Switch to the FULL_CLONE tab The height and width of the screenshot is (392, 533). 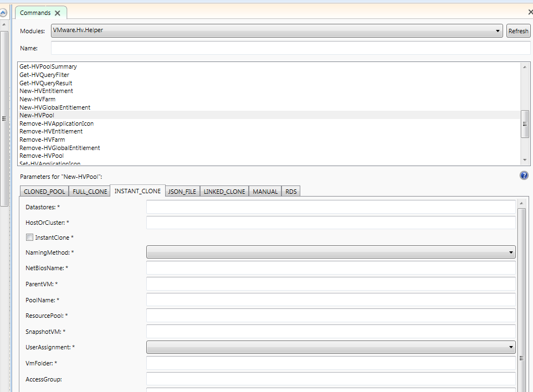[x=89, y=191]
